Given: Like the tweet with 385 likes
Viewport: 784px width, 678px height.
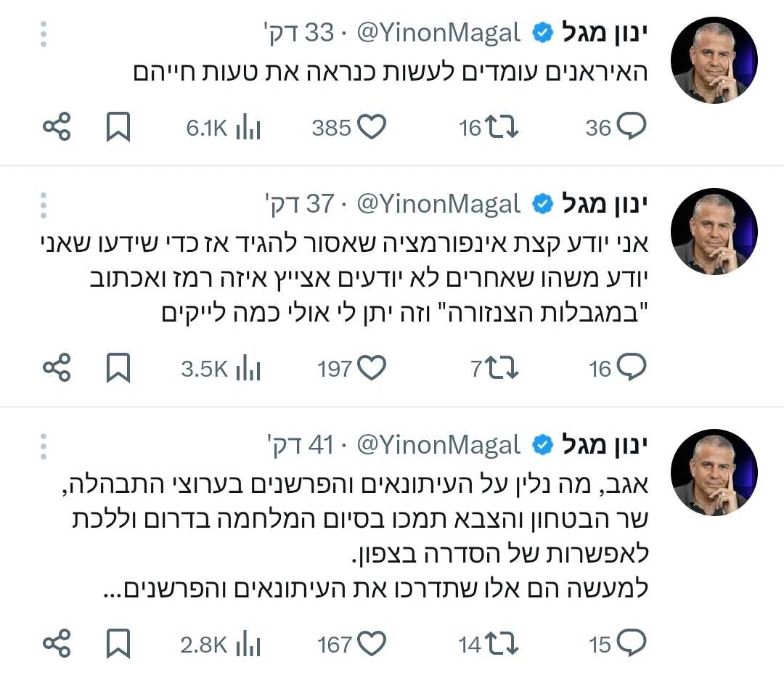Looking at the screenshot, I should 372,128.
